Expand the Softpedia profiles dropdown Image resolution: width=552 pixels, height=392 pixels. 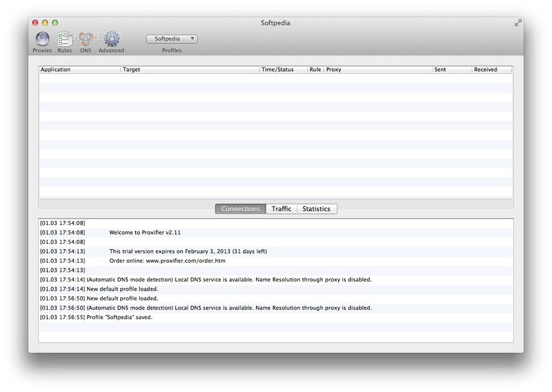coord(171,39)
